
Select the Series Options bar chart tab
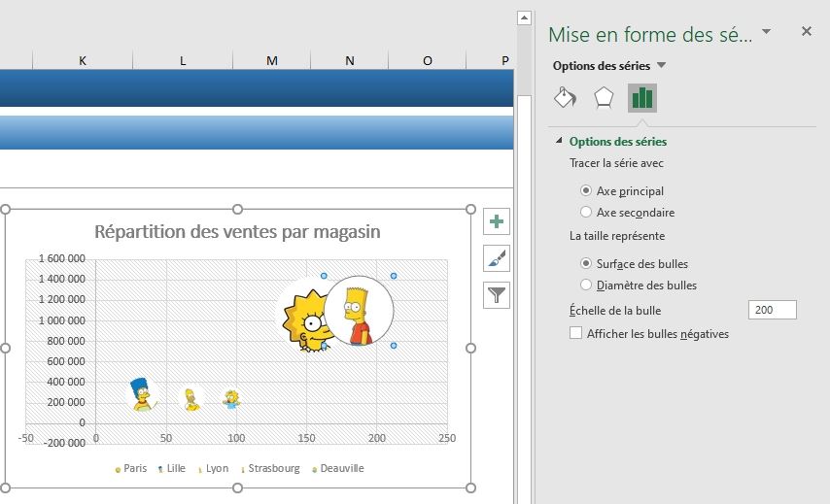pyautogui.click(x=642, y=98)
